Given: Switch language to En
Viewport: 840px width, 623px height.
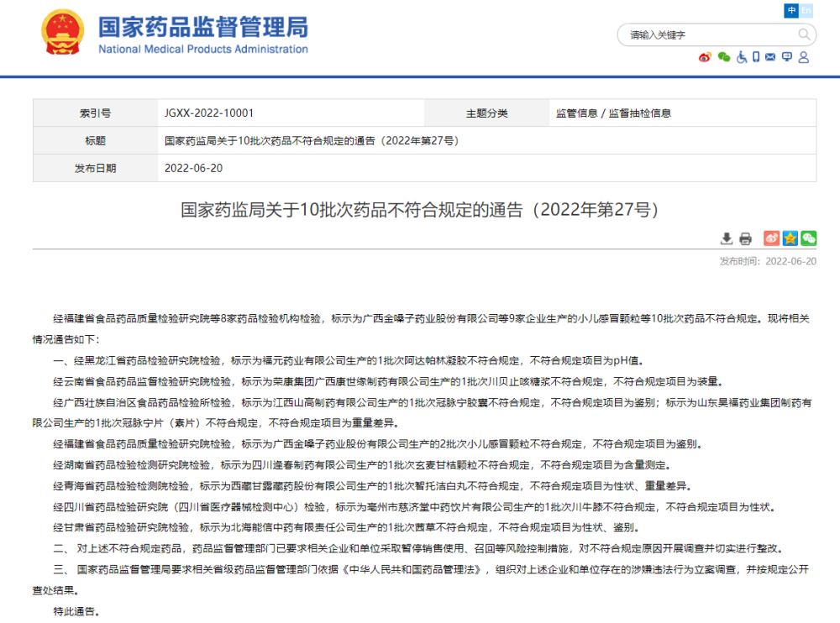Looking at the screenshot, I should [806, 10].
